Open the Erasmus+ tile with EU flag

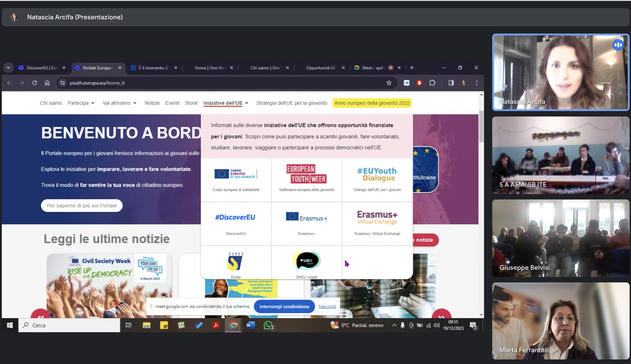pos(307,224)
